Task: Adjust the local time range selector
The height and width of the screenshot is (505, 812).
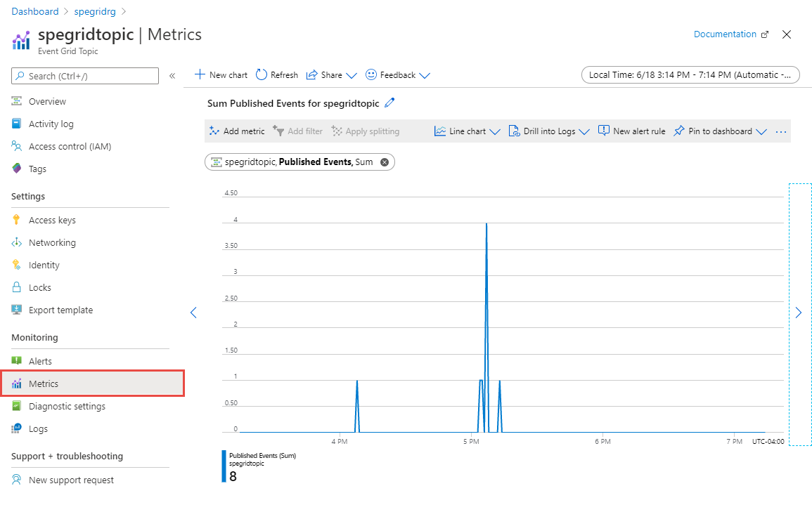Action: coord(690,74)
